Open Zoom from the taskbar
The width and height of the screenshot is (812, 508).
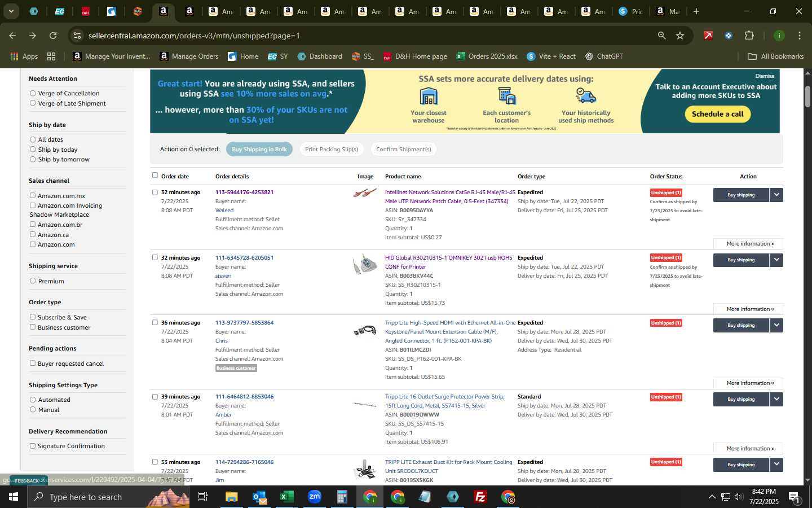point(315,497)
